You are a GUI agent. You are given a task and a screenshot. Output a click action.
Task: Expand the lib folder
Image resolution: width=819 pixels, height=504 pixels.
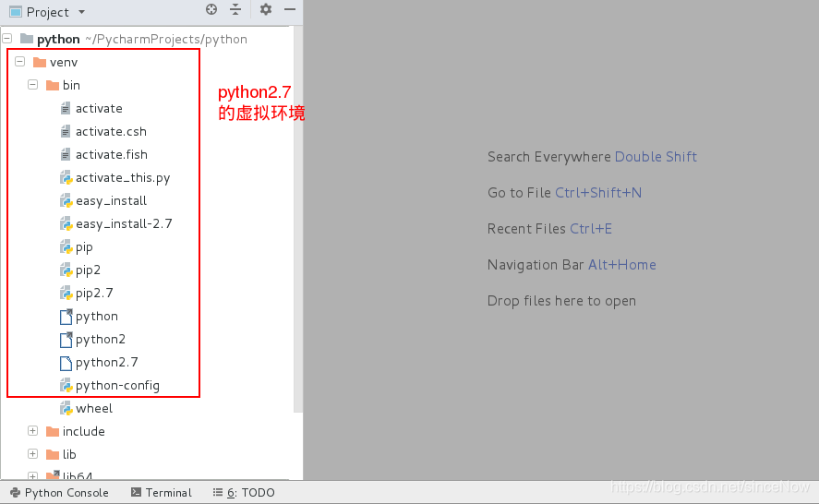[33, 453]
